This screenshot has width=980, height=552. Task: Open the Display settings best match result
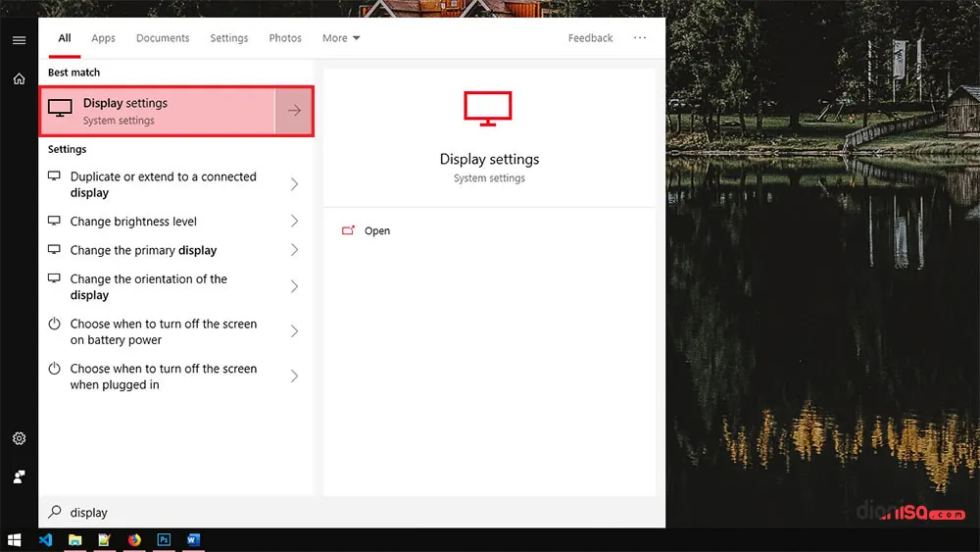(x=157, y=111)
